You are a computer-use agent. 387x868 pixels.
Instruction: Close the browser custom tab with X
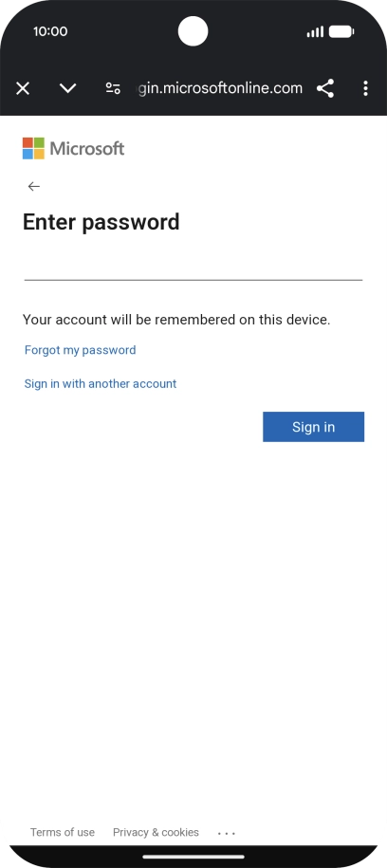pos(23,88)
